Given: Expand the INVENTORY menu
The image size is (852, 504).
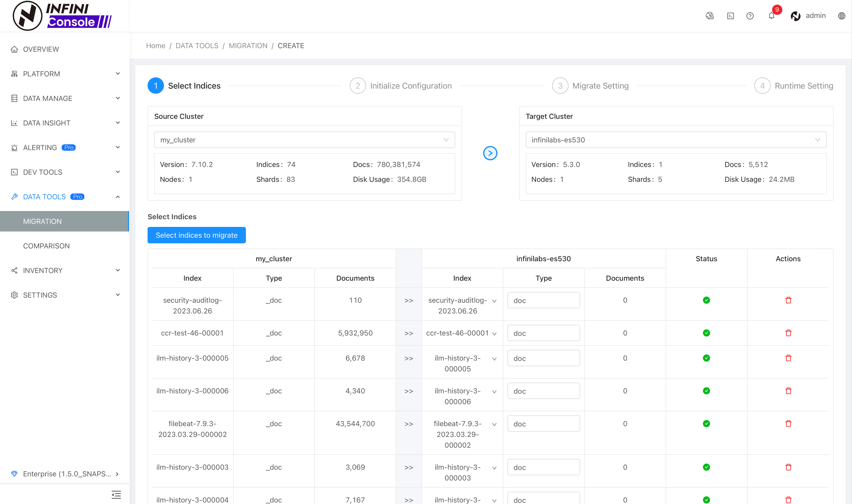Looking at the screenshot, I should click(x=65, y=270).
